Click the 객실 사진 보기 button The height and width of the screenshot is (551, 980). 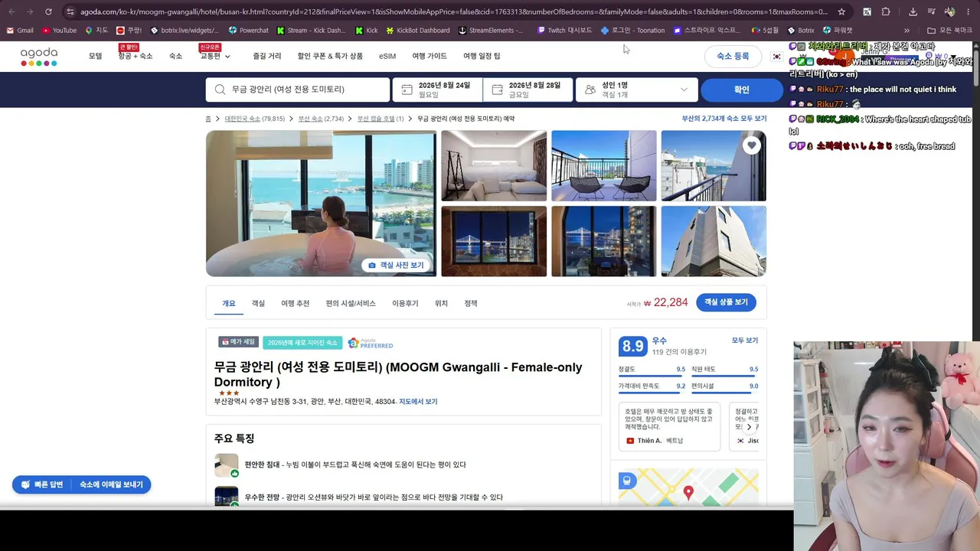pos(396,265)
